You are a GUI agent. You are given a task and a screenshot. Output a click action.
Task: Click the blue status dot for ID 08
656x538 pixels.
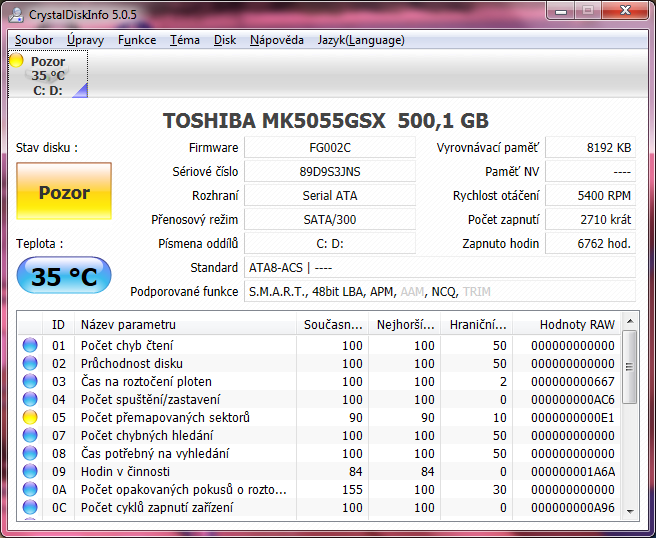pyautogui.click(x=30, y=453)
